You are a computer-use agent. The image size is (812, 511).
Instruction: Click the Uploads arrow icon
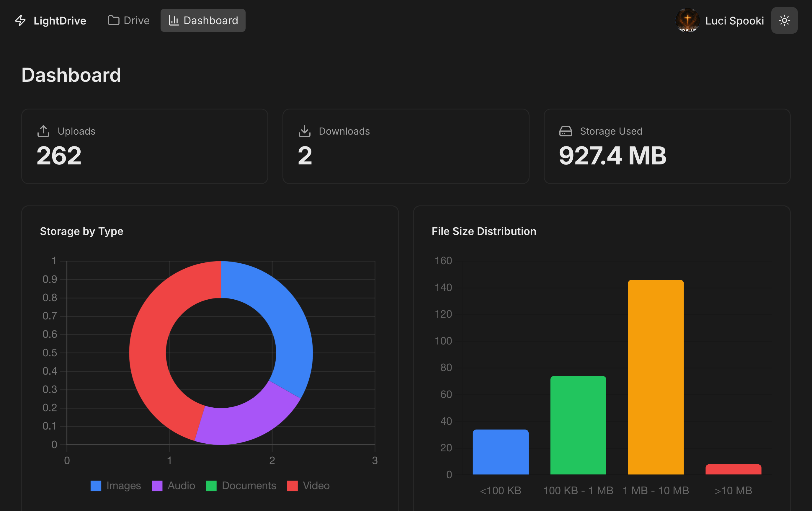(x=43, y=131)
